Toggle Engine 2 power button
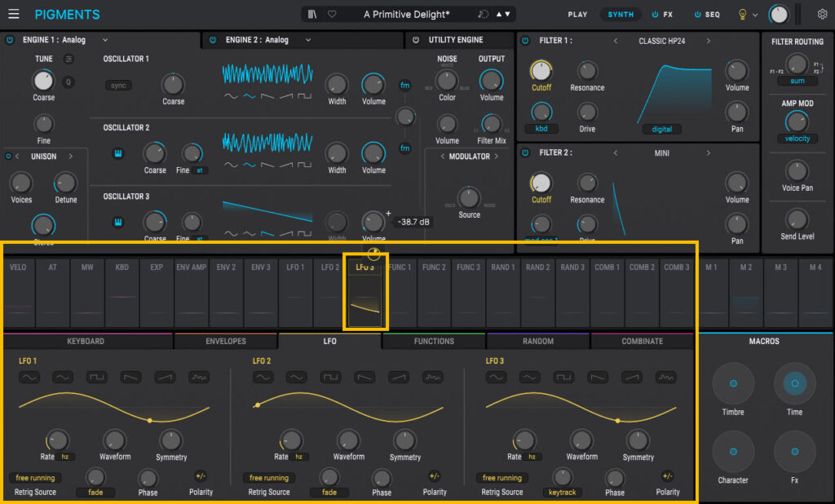The image size is (835, 504). pos(213,40)
